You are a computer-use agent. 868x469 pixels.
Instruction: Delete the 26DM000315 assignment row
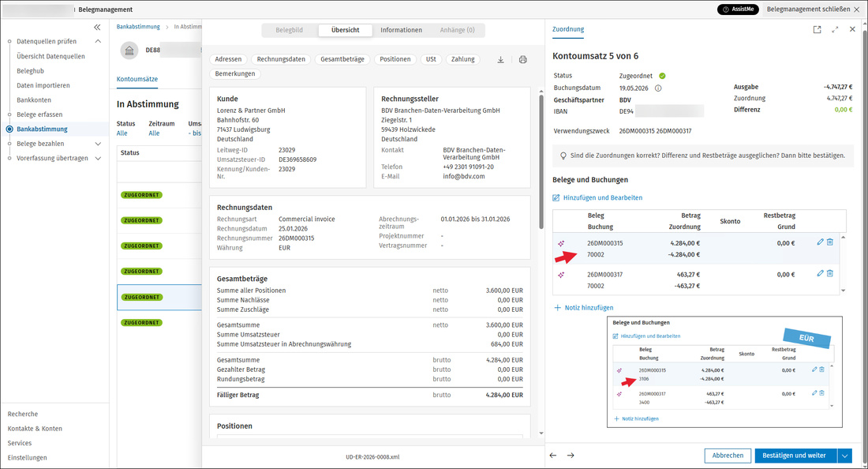(x=830, y=242)
